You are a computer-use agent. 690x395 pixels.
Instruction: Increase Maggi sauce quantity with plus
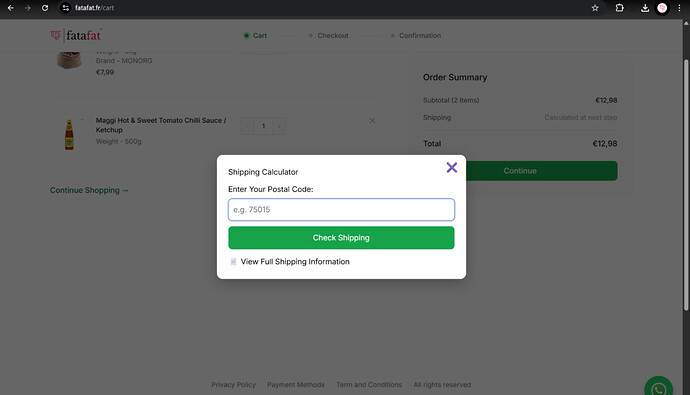279,126
